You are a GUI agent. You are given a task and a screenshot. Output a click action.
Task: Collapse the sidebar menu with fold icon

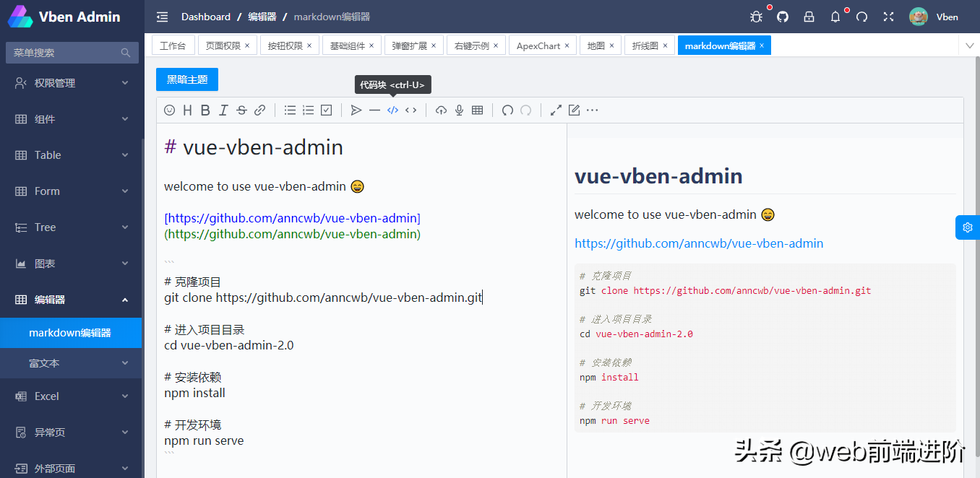[x=162, y=17]
